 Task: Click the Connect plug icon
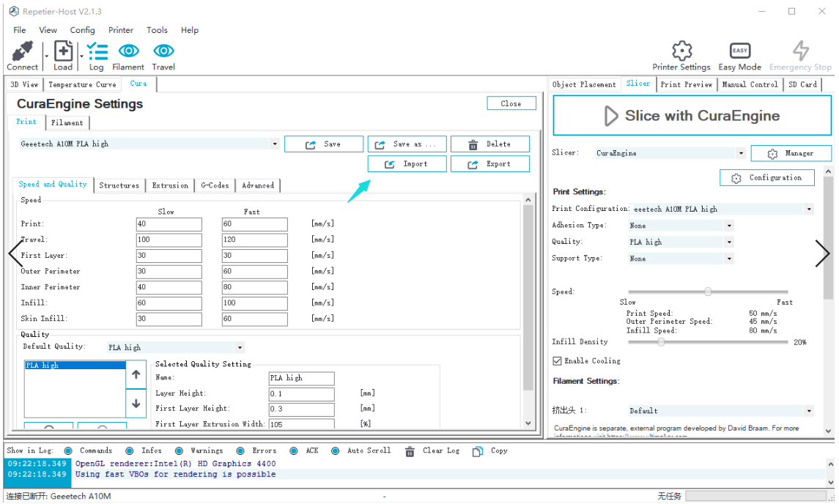23,52
